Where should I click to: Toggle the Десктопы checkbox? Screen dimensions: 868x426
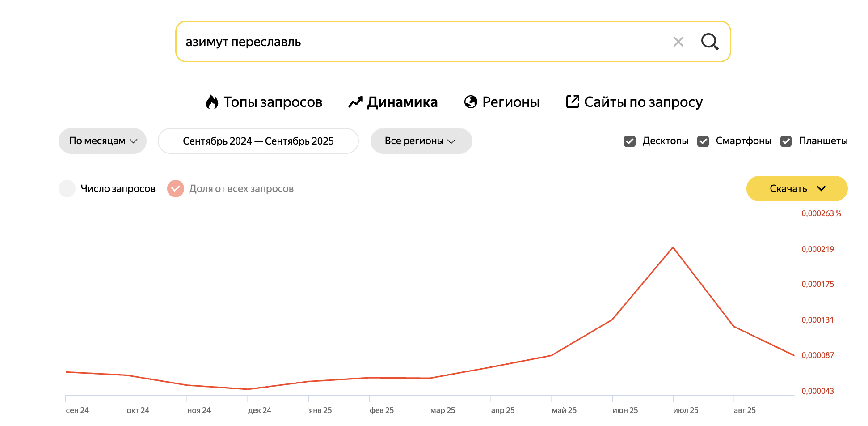coord(630,141)
